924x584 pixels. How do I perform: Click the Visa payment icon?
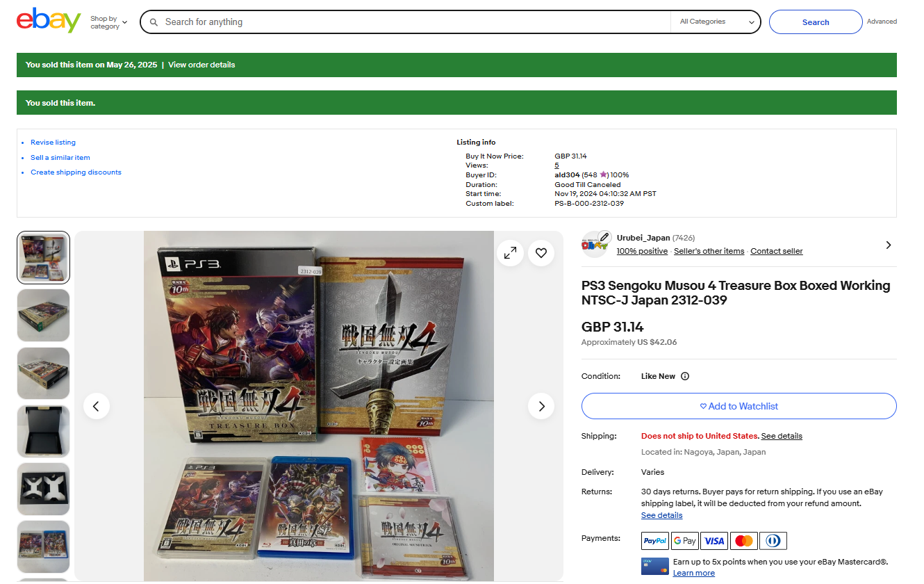click(714, 541)
